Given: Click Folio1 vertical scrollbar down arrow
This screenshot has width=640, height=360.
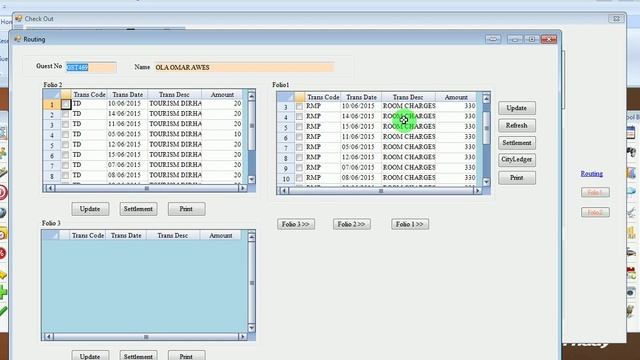Looking at the screenshot, I should point(486,182).
